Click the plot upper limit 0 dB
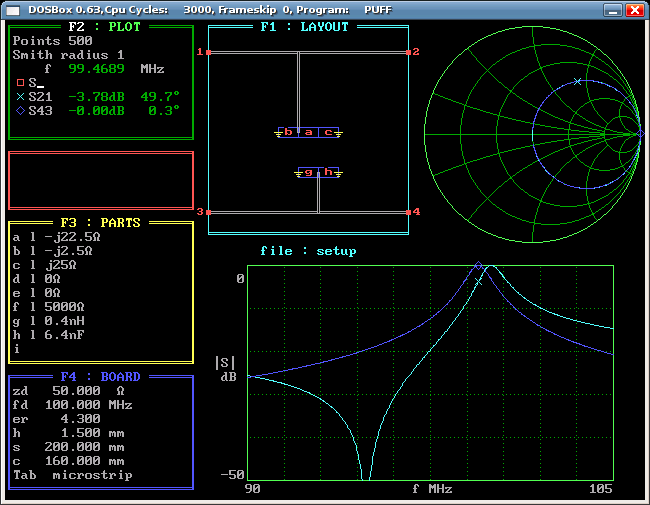650x505 pixels. tap(240, 279)
